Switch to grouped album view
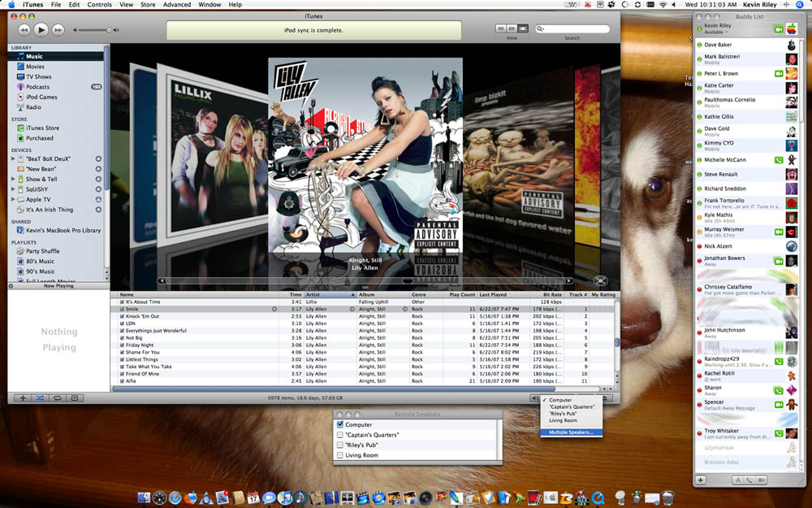 tap(512, 28)
